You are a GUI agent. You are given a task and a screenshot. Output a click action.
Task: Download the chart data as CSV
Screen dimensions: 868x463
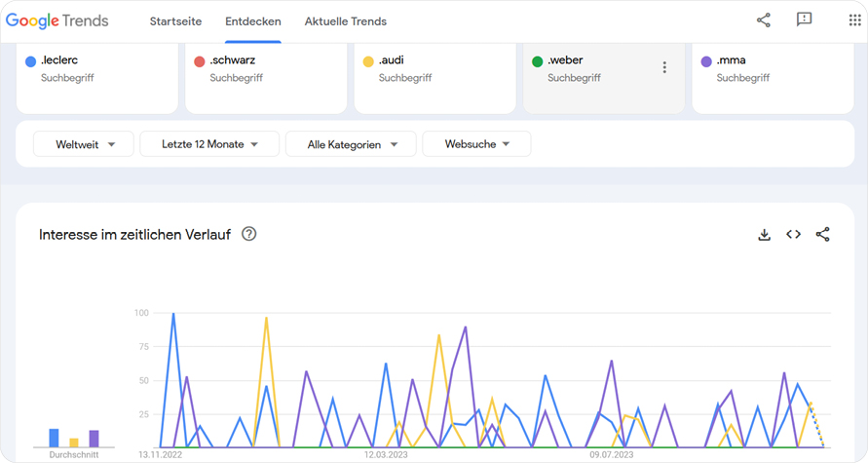(x=764, y=235)
